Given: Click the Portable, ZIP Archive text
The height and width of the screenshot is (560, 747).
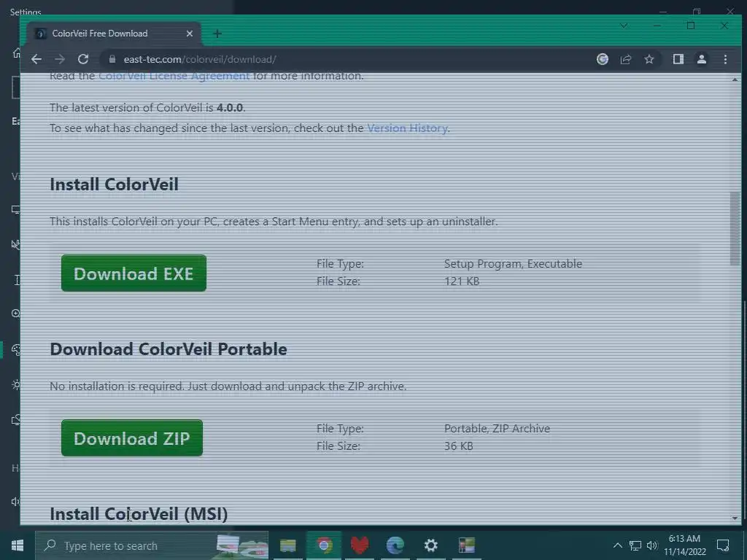Looking at the screenshot, I should 497,429.
